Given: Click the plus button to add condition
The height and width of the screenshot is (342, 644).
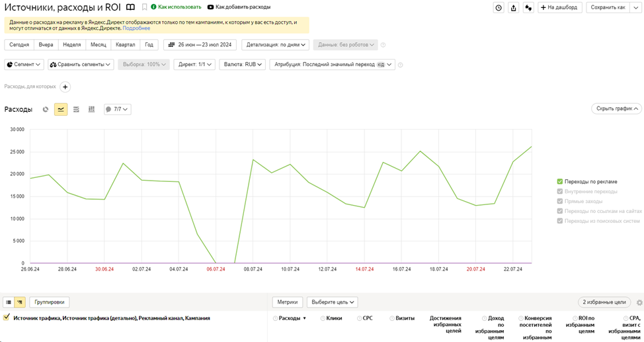Looking at the screenshot, I should pos(65,87).
